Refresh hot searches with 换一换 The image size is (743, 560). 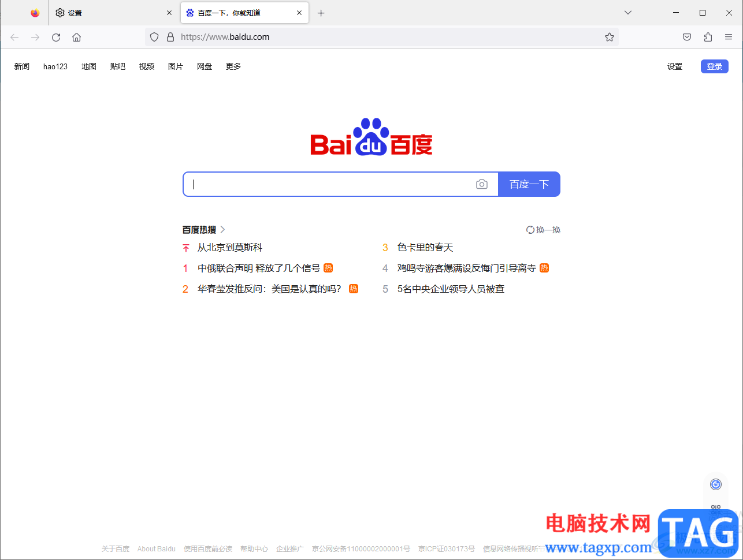(x=544, y=230)
